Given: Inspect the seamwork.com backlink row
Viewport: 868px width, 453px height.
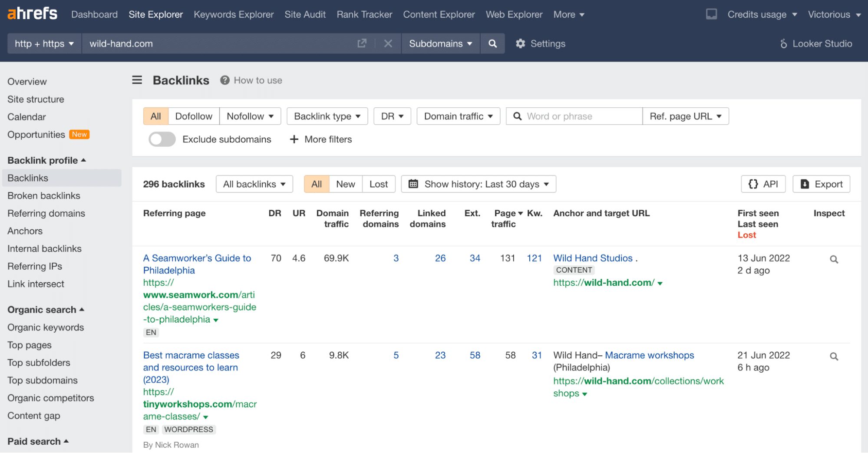Looking at the screenshot, I should click(834, 259).
